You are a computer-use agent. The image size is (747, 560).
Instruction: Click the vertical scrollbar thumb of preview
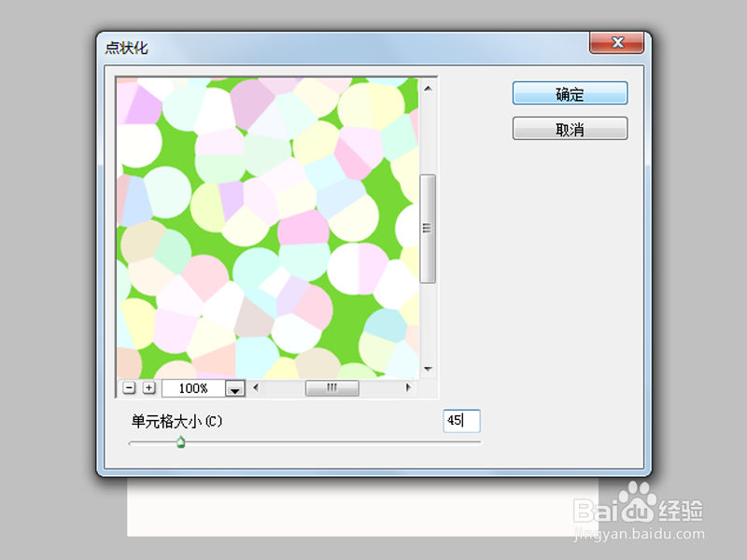click(x=428, y=229)
